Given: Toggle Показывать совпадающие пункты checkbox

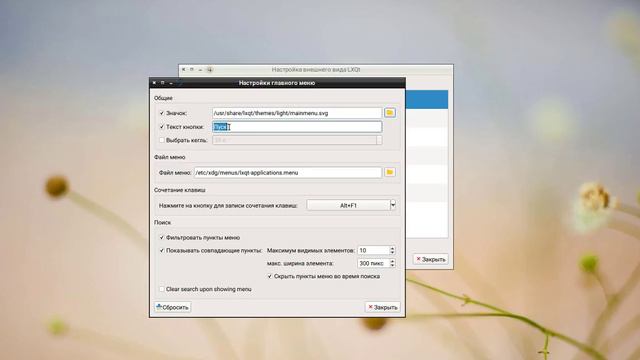Looking at the screenshot, I should 162,251.
